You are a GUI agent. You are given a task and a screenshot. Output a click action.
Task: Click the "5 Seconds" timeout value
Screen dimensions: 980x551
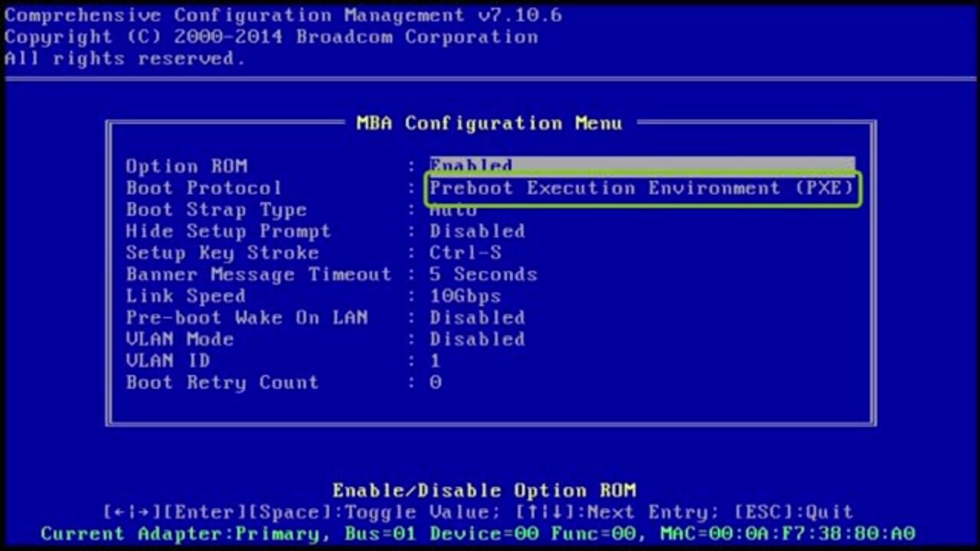point(483,274)
